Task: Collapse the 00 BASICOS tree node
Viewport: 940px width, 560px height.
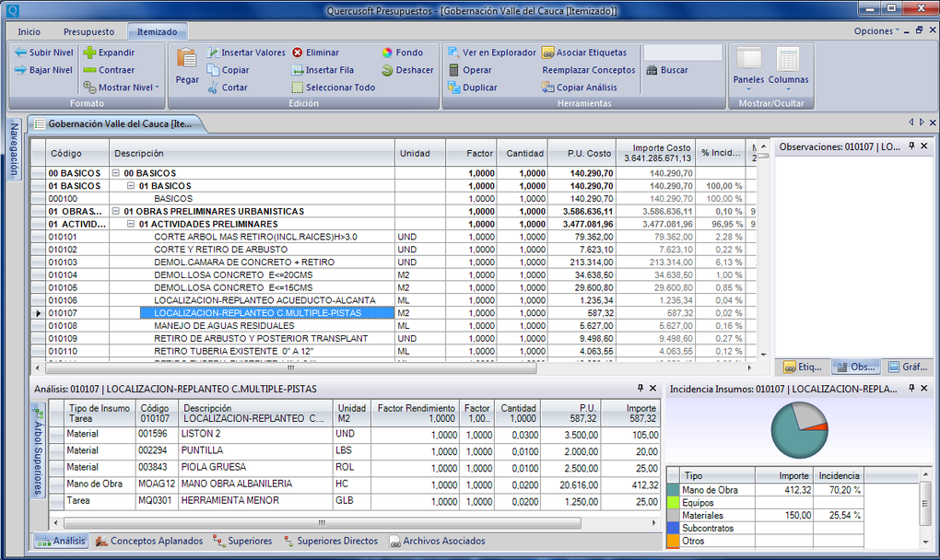Action: click(116, 173)
